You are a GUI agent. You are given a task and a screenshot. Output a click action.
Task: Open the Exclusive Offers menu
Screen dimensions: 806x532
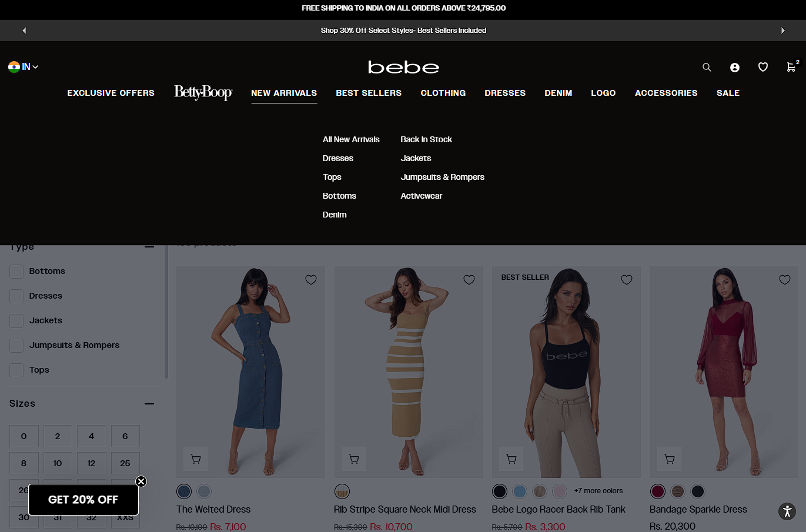pos(111,93)
